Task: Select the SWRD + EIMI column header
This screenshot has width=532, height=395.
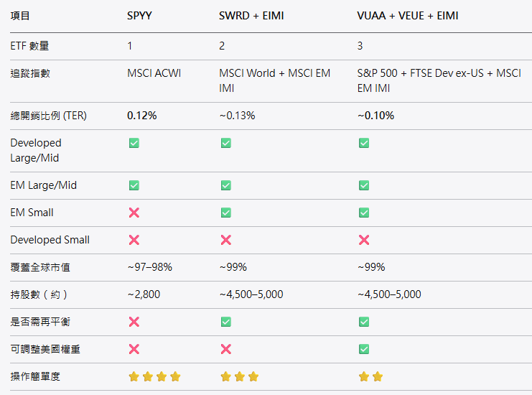Action: [x=251, y=15]
